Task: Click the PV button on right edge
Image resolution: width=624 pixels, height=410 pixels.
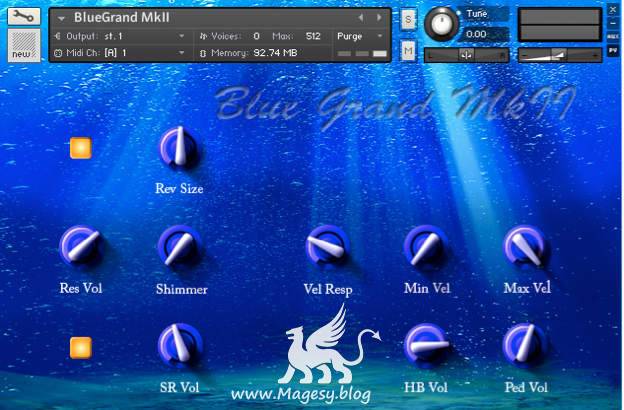Action: [x=613, y=51]
